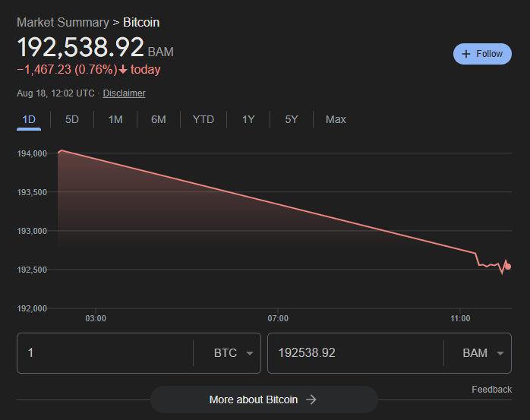Click the 192,000 price axis label
530x420 pixels.
pos(32,308)
